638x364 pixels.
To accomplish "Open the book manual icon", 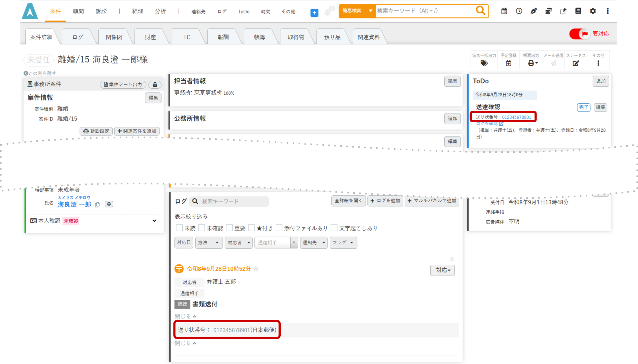I will pyautogui.click(x=578, y=11).
